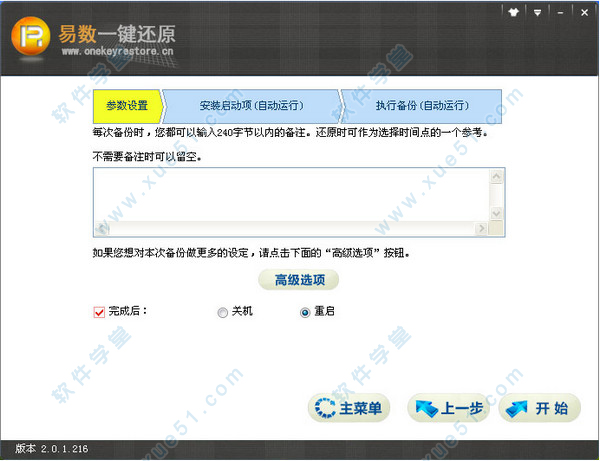The width and height of the screenshot is (600, 461).
Task: Minimize the window with the dash button
Action: (x=561, y=13)
